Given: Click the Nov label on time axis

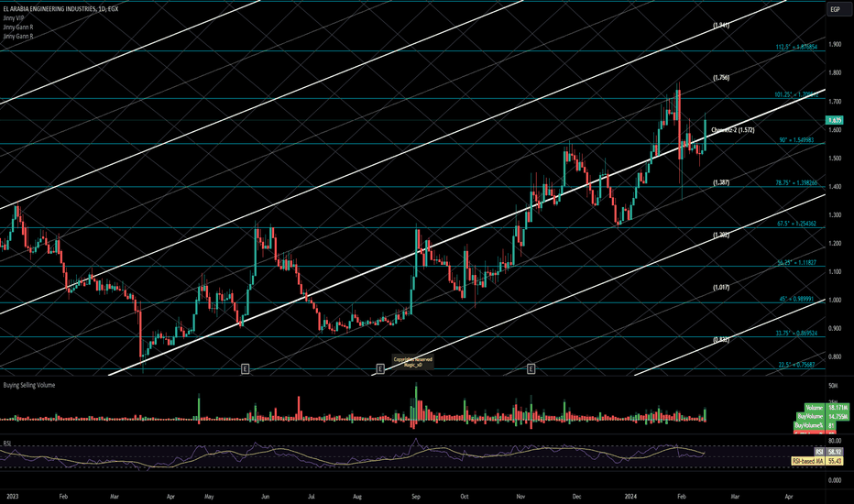Looking at the screenshot, I should (520, 497).
